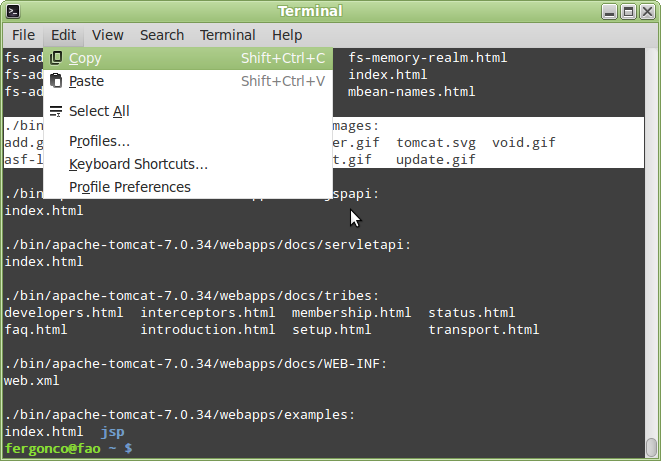
Task: Click introduction.html file name
Action: click(208, 330)
